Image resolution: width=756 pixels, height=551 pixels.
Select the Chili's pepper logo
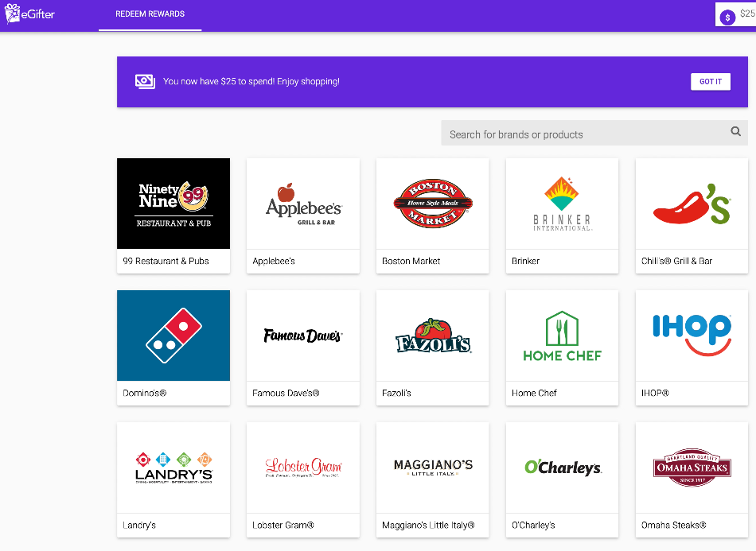point(692,204)
